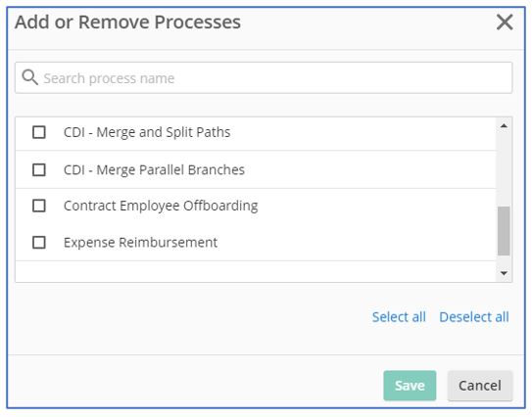532x417 pixels.
Task: Cancel the dialog changes
Action: [480, 386]
